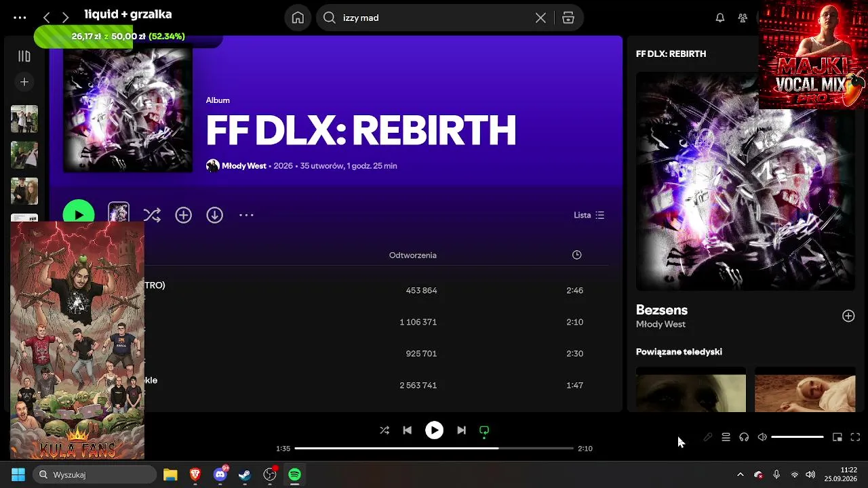Mute audio with the speaker icon in player
The width and height of the screenshot is (868, 488).
[x=762, y=437]
